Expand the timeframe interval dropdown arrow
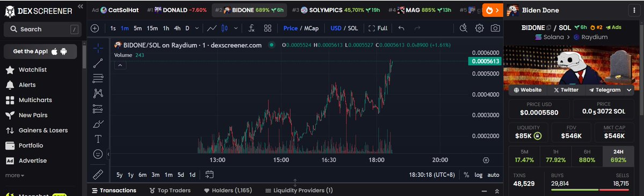 pyautogui.click(x=197, y=28)
